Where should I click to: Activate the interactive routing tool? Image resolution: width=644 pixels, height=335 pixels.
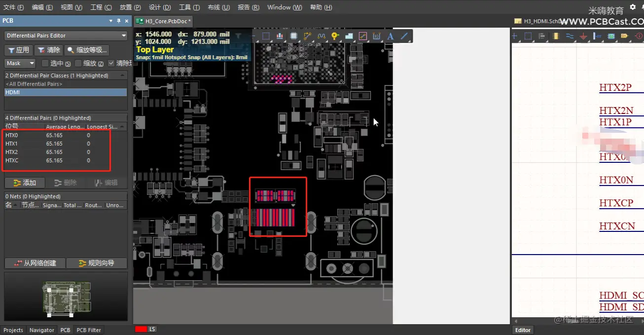point(308,36)
